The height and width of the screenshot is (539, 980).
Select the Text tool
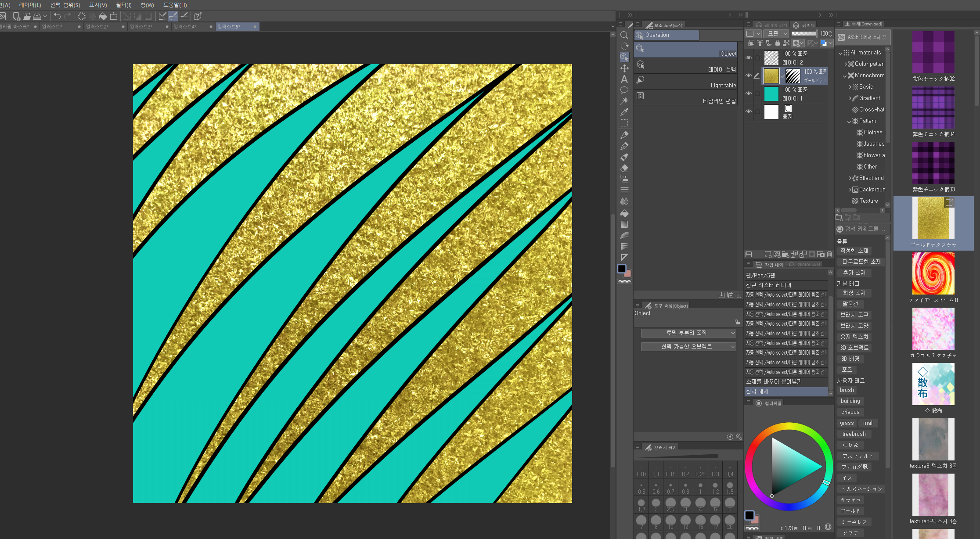coord(624,79)
